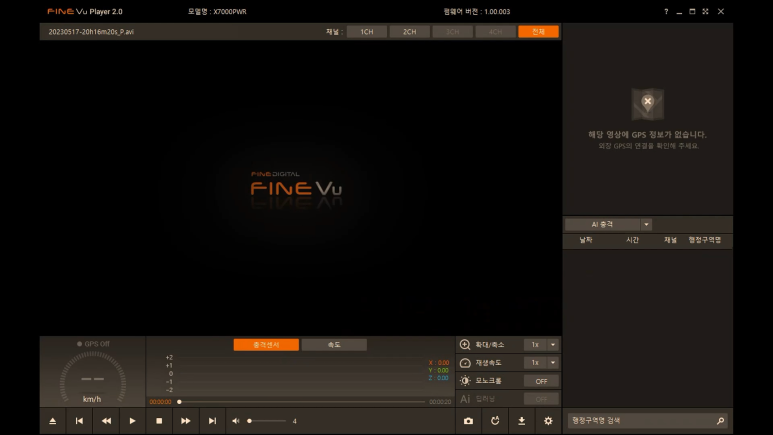Click the model name X7000PWR text
This screenshot has height=435, width=773.
pyautogui.click(x=217, y=11)
